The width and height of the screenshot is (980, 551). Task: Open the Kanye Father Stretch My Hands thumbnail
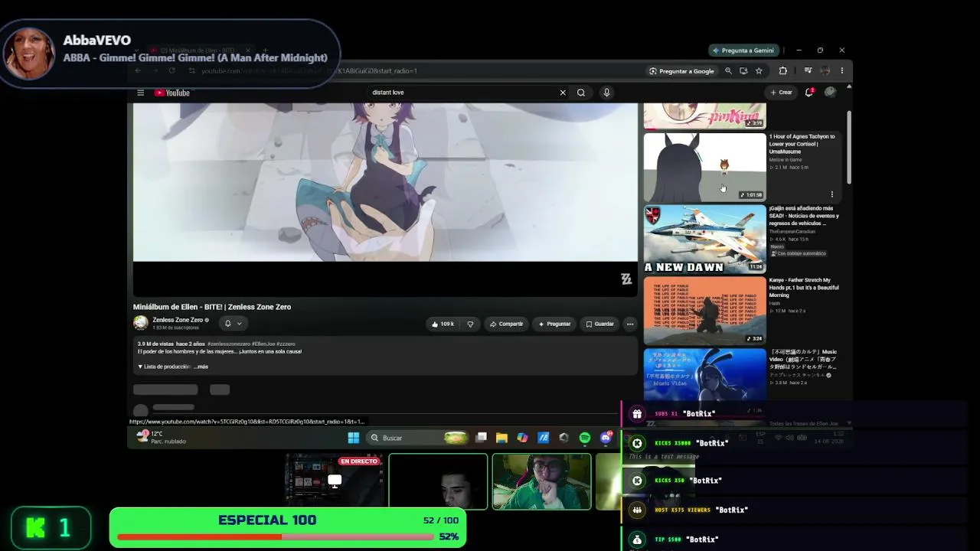point(704,311)
